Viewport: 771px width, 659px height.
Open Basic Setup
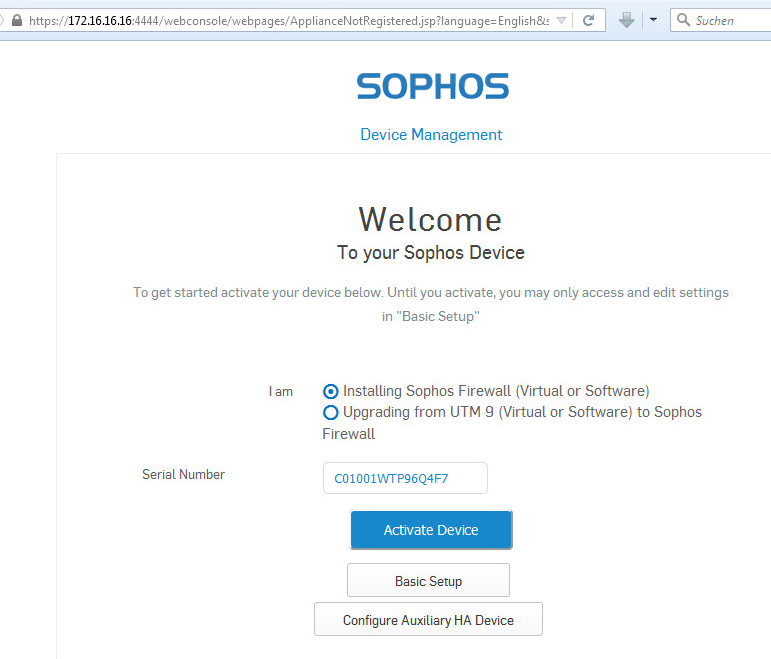click(x=428, y=580)
